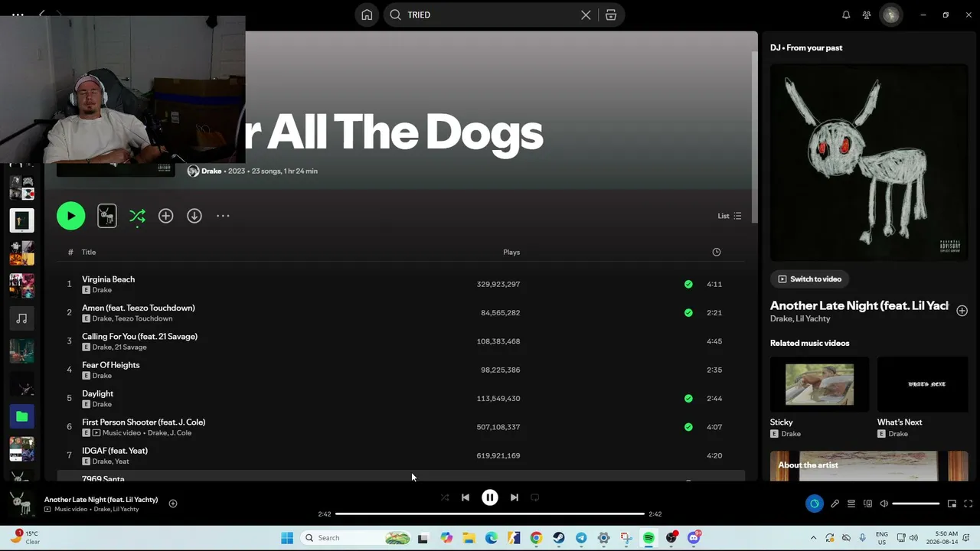Image resolution: width=980 pixels, height=551 pixels.
Task: Select the IDGAF track title
Action: pos(115,451)
